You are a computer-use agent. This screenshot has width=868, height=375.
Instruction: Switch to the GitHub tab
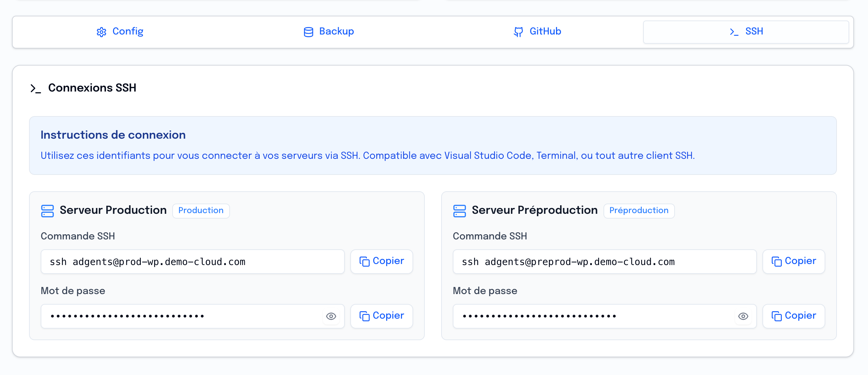538,31
